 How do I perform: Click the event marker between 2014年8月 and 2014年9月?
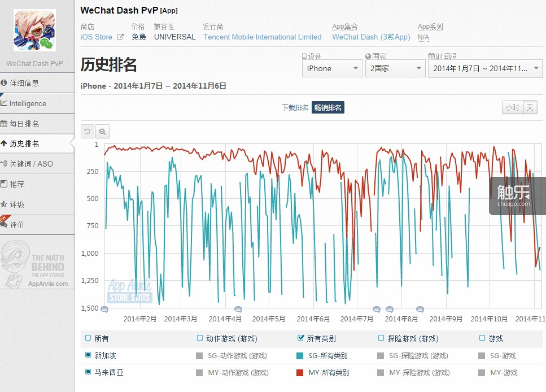420,309
